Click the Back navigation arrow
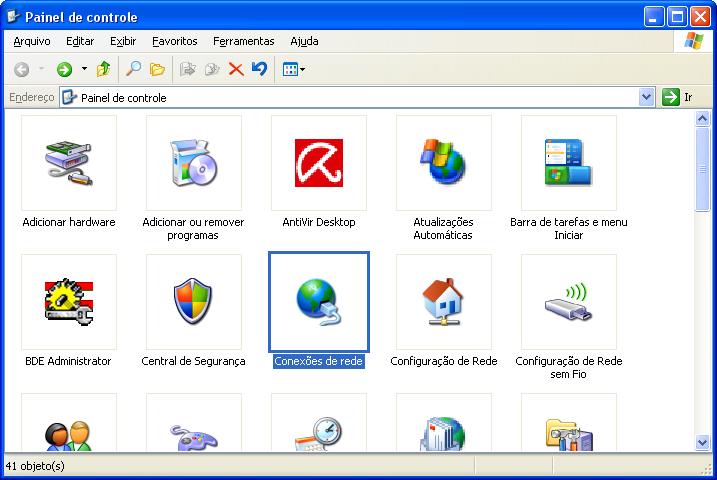The width and height of the screenshot is (717, 480). click(x=21, y=69)
